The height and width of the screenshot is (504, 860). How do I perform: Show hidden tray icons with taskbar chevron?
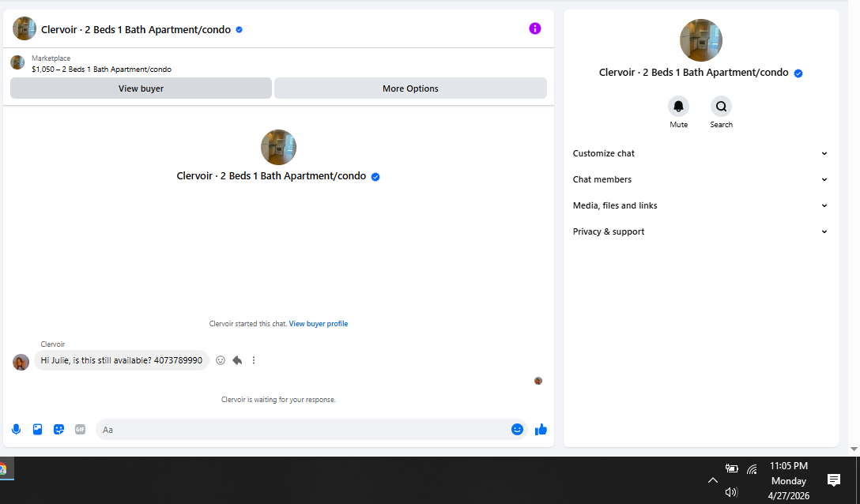tap(712, 480)
